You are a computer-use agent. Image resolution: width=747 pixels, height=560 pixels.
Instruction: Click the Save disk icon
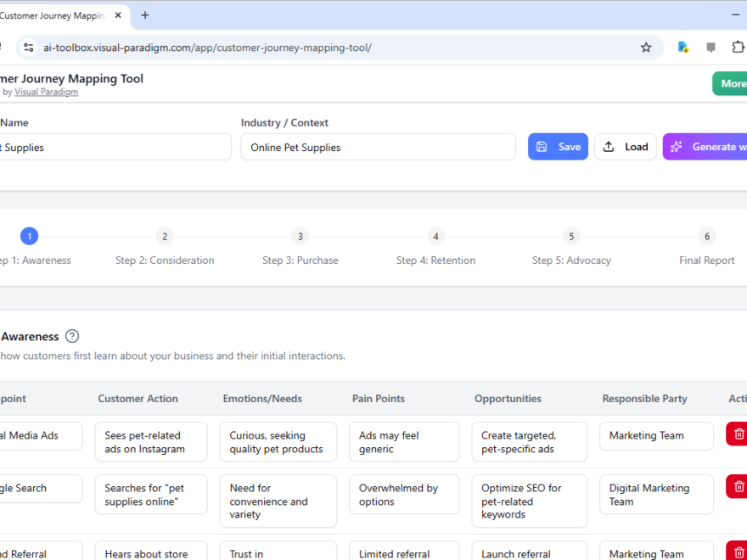[x=543, y=146]
